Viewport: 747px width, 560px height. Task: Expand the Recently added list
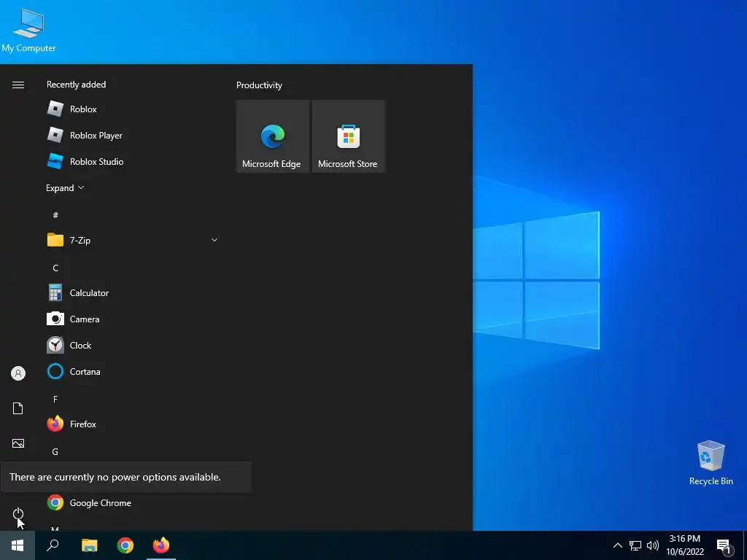click(65, 187)
